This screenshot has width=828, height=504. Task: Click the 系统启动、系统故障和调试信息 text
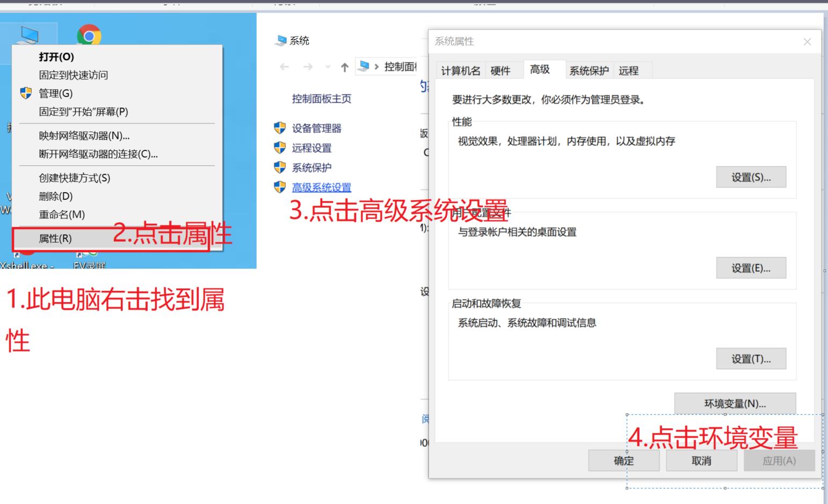click(527, 323)
